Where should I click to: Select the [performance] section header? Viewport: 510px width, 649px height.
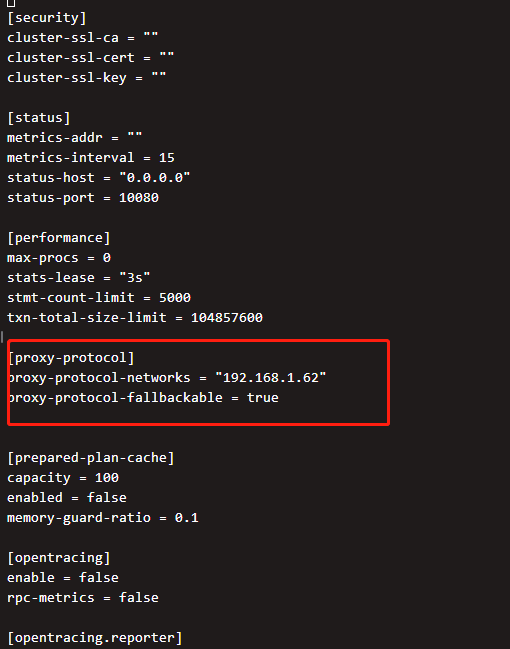(x=59, y=238)
